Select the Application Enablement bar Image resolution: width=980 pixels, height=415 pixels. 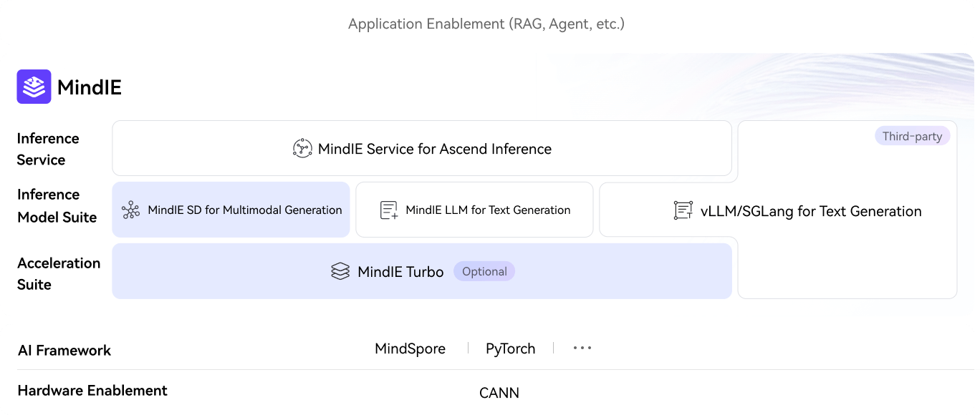(x=486, y=24)
